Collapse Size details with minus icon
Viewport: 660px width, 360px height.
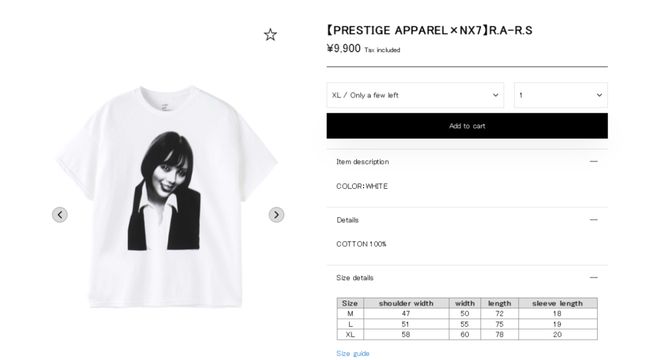(x=593, y=277)
